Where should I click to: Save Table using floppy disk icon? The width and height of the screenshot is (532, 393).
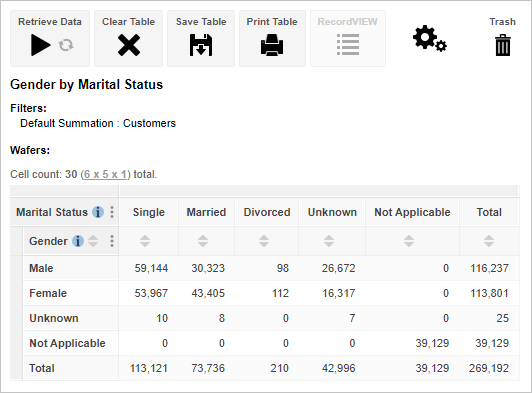201,45
